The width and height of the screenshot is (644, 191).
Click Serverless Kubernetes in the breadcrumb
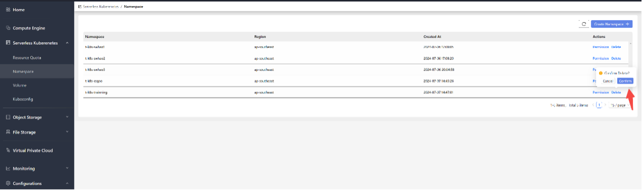pos(101,7)
